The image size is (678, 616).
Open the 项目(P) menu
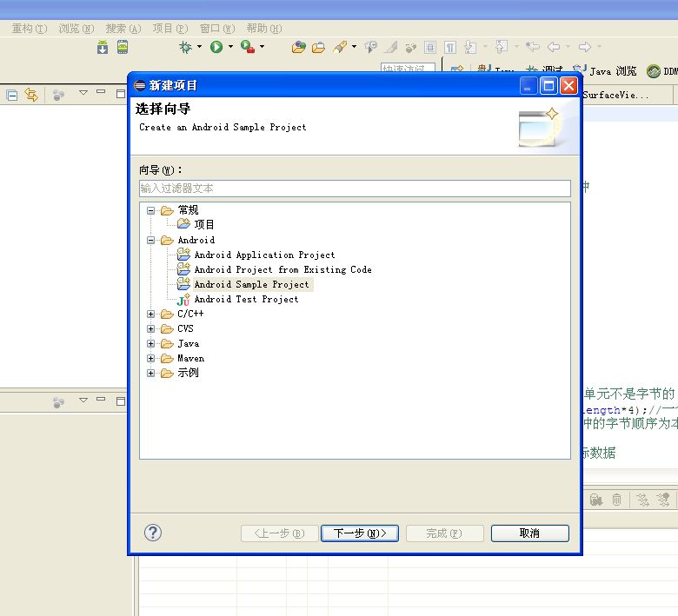(x=170, y=29)
